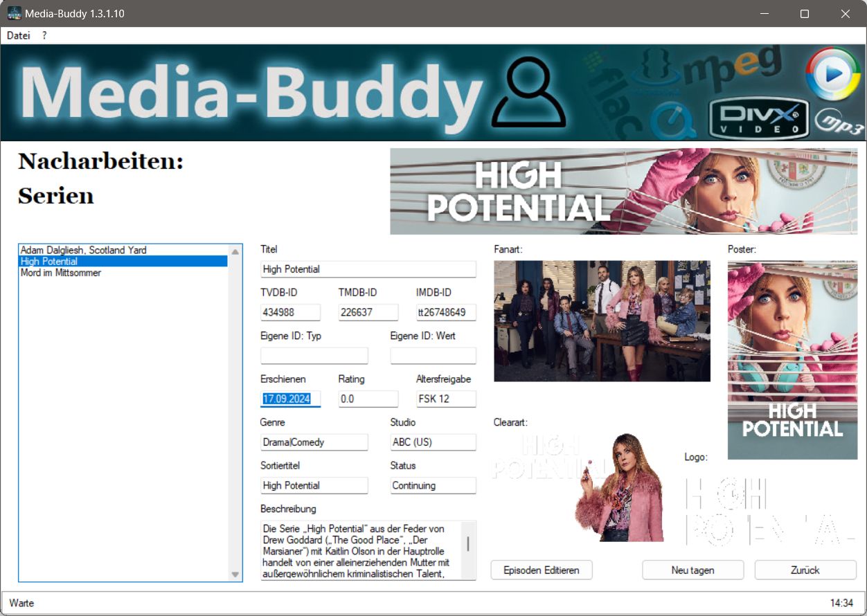Click into the Beschreibung text area

coord(361,551)
